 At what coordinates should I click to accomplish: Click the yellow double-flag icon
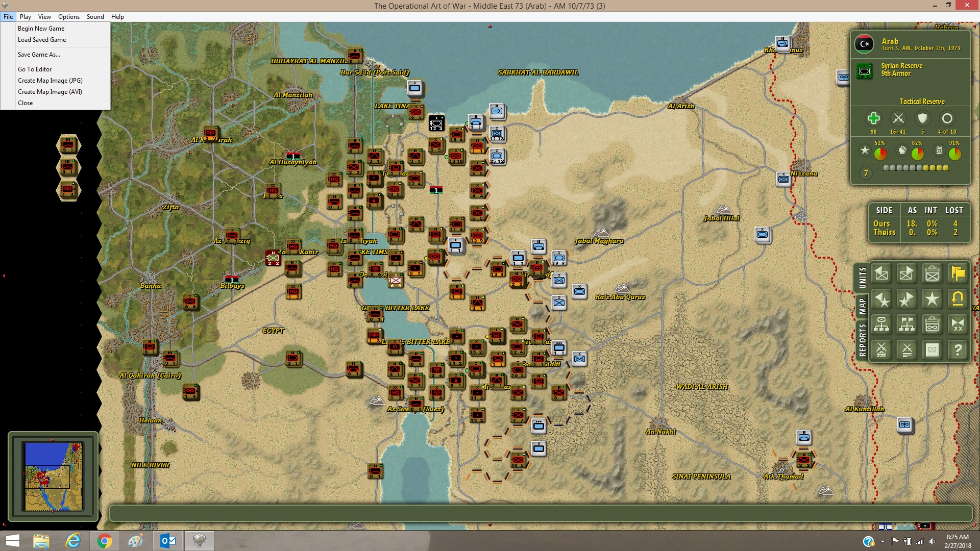(x=958, y=274)
